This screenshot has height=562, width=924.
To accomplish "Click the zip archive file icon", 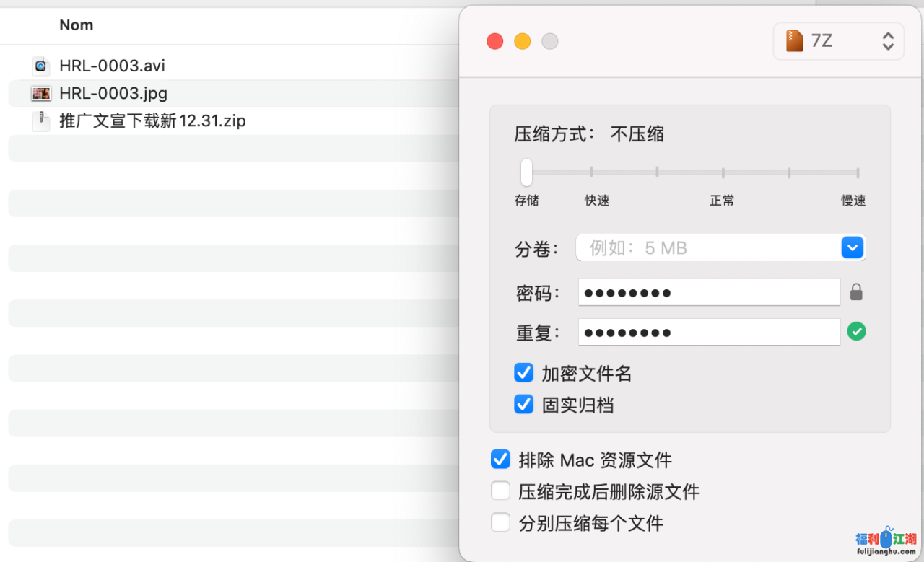I will pos(41,121).
